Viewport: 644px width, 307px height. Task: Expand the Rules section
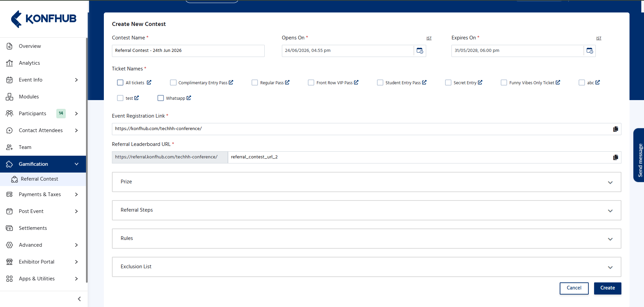click(x=367, y=239)
